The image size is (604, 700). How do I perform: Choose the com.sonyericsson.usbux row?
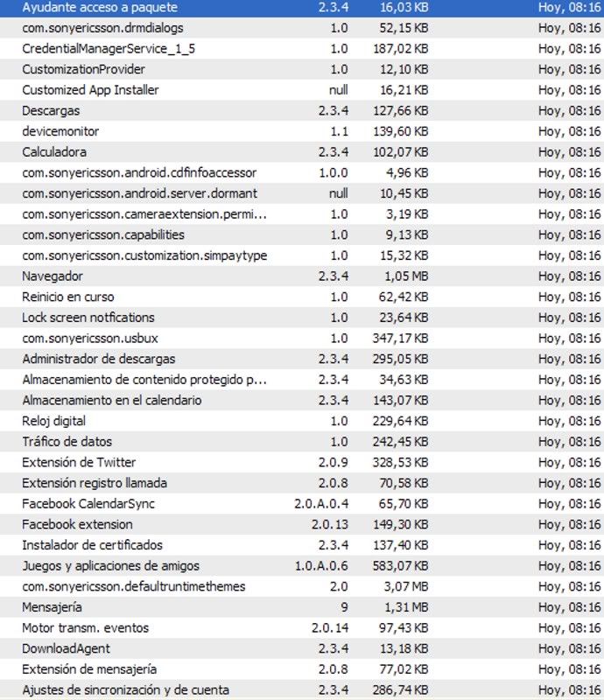[302, 339]
